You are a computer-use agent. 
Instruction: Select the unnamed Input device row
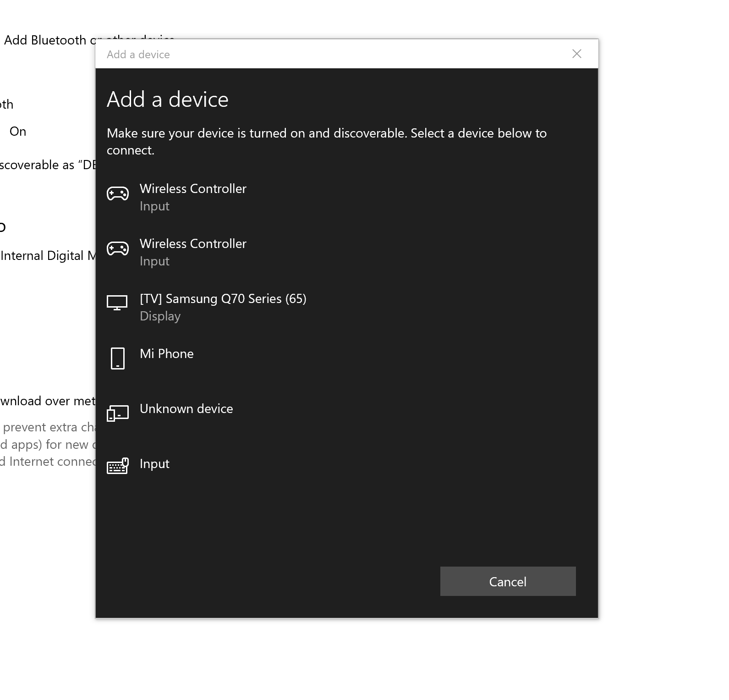[x=346, y=472]
